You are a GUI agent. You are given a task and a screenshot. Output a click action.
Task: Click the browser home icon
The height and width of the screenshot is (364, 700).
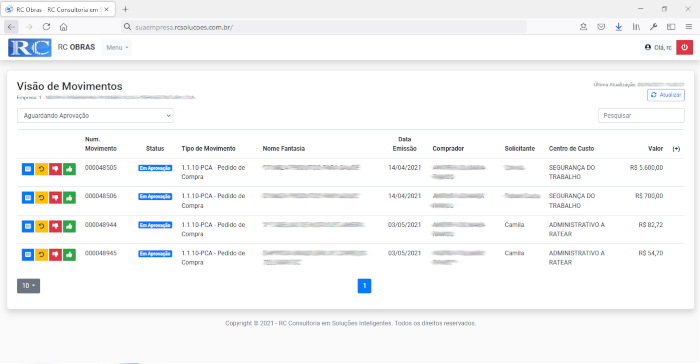click(x=63, y=27)
